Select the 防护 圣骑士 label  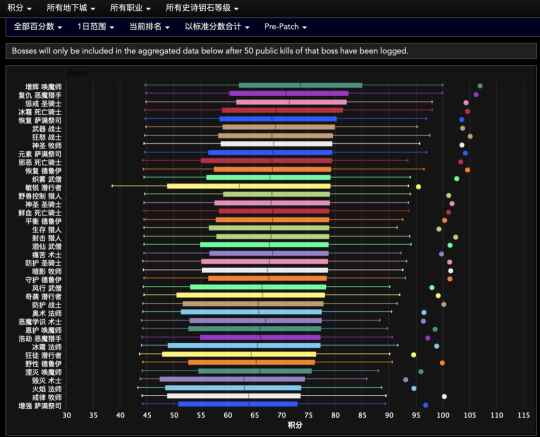pyautogui.click(x=43, y=263)
